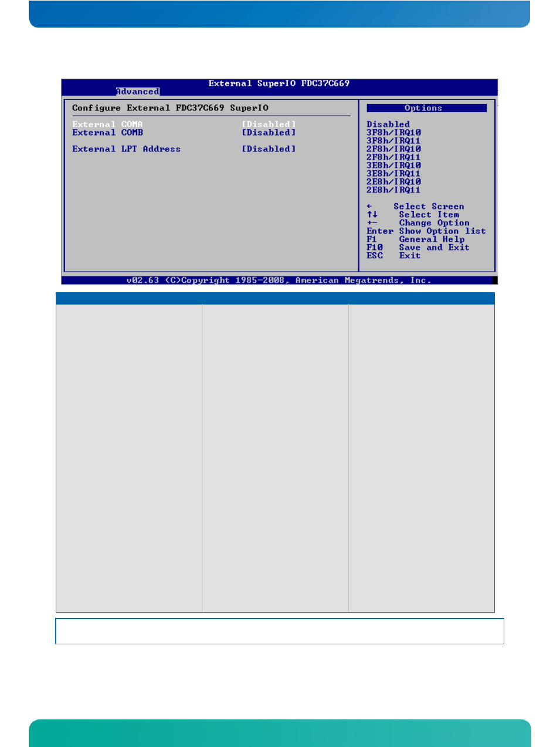This screenshot has width=560, height=747.
Task: Choose the 2E8h/IRQ11 option
Action: [x=393, y=190]
